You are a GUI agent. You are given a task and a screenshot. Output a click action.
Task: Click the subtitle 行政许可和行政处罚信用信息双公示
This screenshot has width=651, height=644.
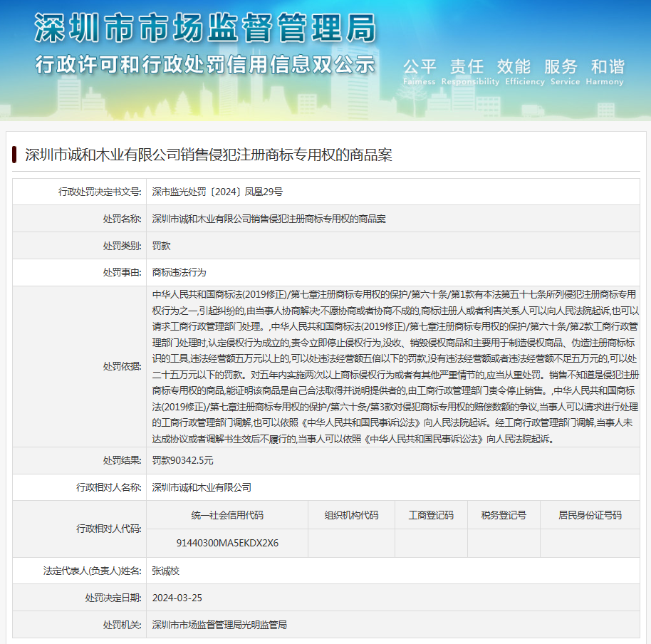click(x=205, y=65)
